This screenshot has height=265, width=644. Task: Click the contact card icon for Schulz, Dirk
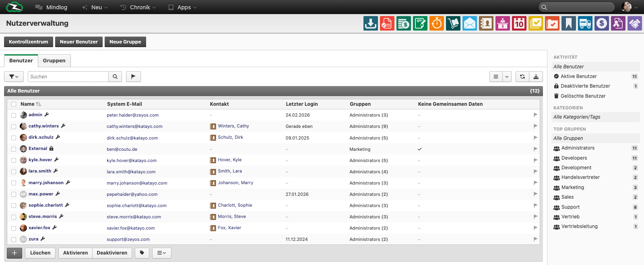point(213,138)
